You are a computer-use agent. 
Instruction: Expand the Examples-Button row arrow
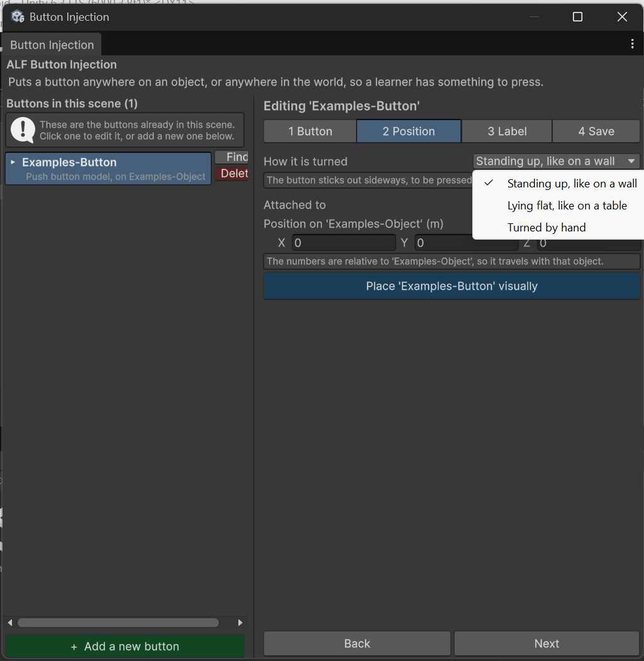(x=13, y=162)
